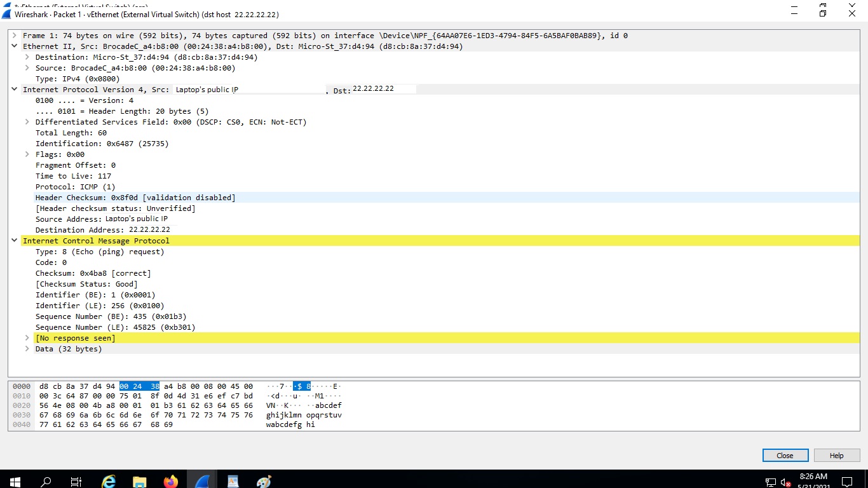Select the Protocol: ICMP (1) row
The image size is (868, 488).
click(x=76, y=187)
